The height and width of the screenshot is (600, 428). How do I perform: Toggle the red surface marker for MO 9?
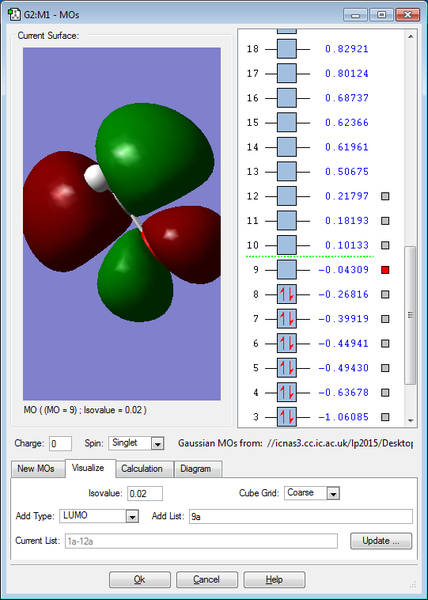(x=385, y=270)
